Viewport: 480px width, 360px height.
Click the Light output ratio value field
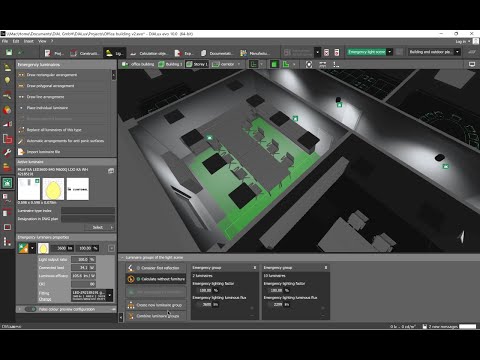[x=84, y=259]
